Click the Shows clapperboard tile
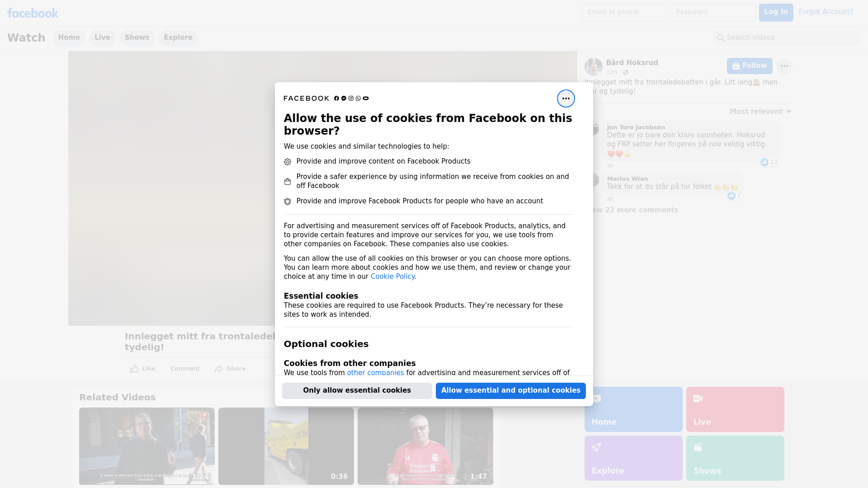868x488 pixels. tap(735, 458)
